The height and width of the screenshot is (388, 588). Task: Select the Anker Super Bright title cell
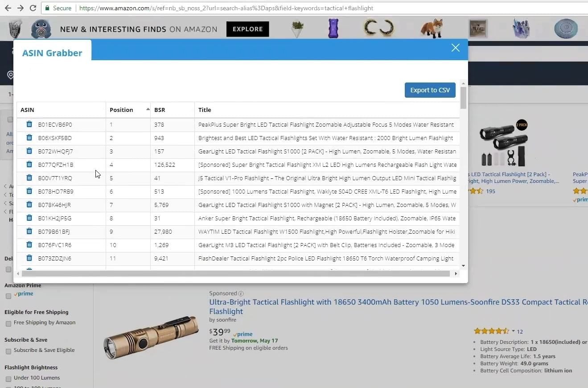[327, 218]
